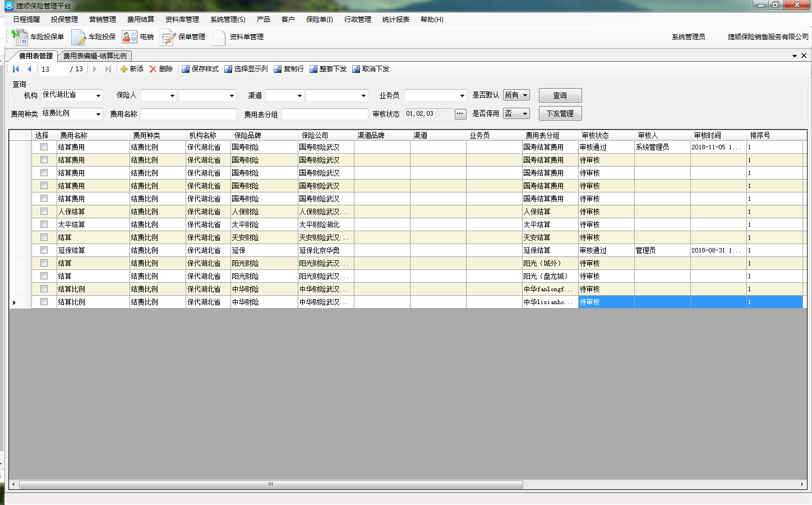Screen dimensions: 812x505
Task: Click the 车险投保单 toolbar icon
Action: pyautogui.click(x=20, y=37)
